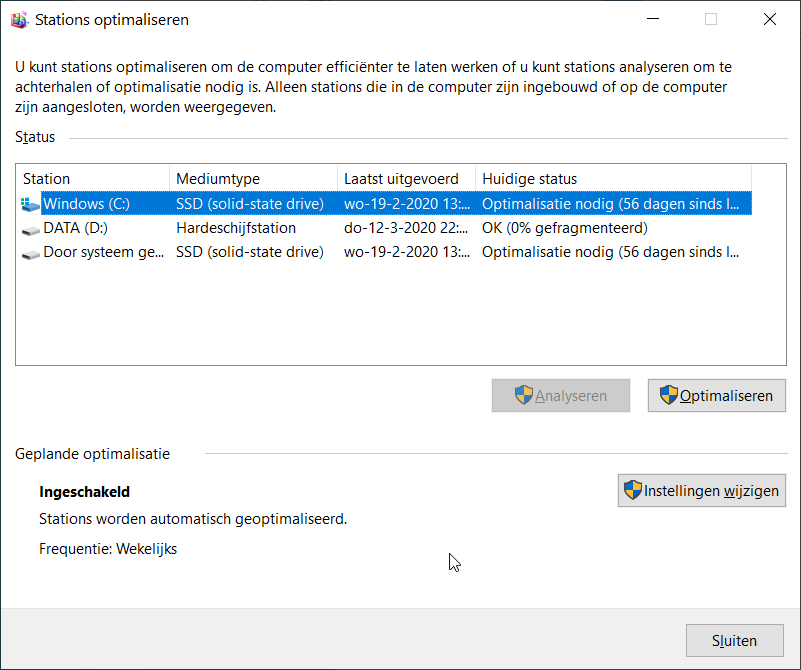Start optimizing with the Optimaliseren button
The image size is (801, 670).
tap(717, 395)
